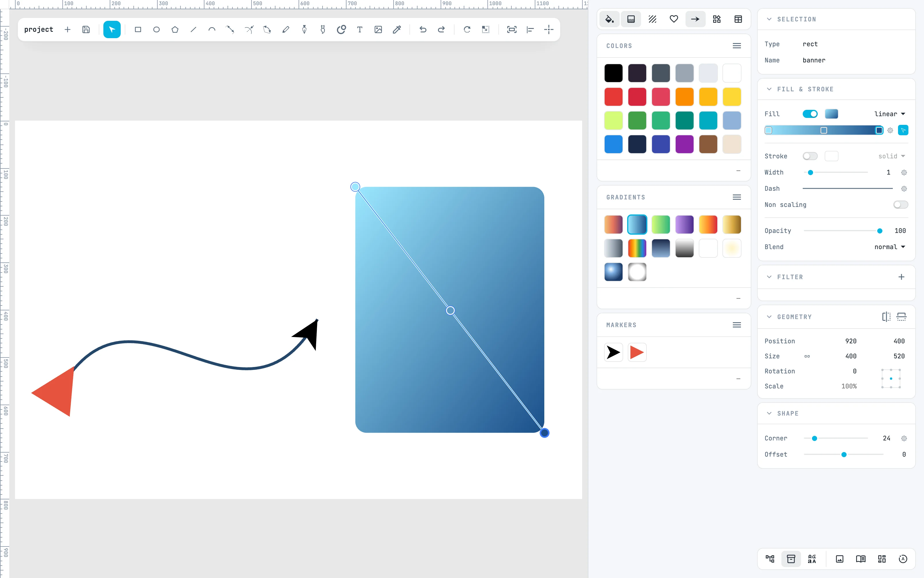This screenshot has height=578, width=924.
Task: Click the fill gradient preview swatch
Action: tap(831, 114)
